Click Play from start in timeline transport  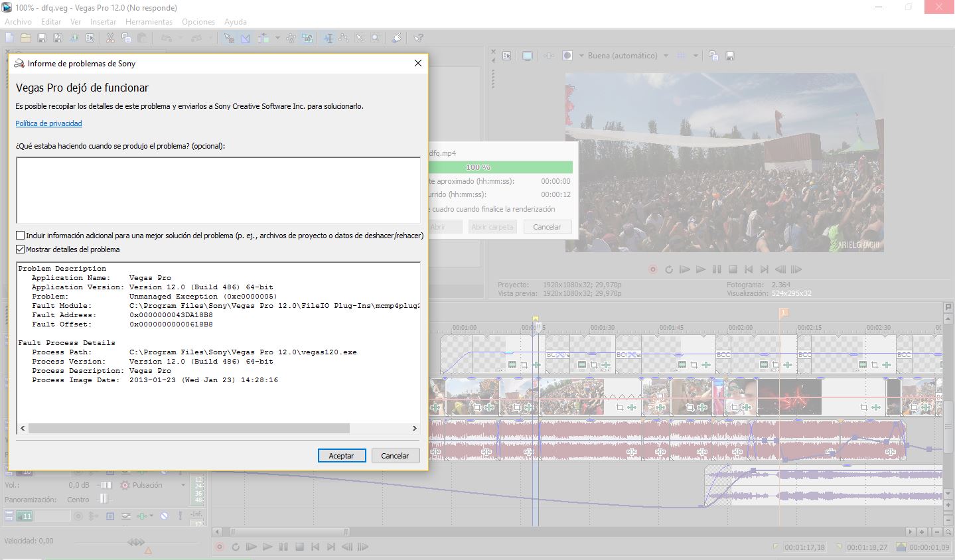pos(251,547)
